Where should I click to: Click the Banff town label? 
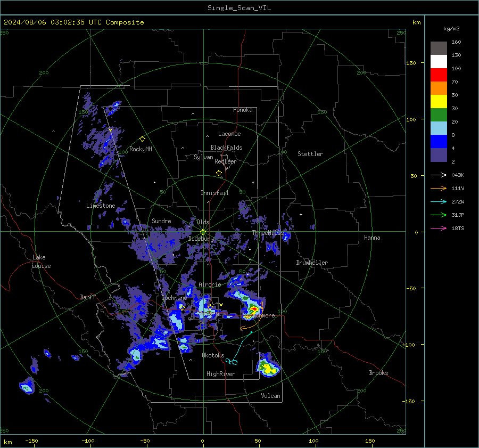(88, 297)
